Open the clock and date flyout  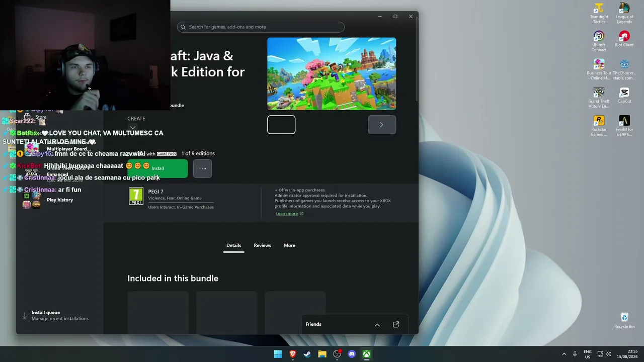click(627, 354)
